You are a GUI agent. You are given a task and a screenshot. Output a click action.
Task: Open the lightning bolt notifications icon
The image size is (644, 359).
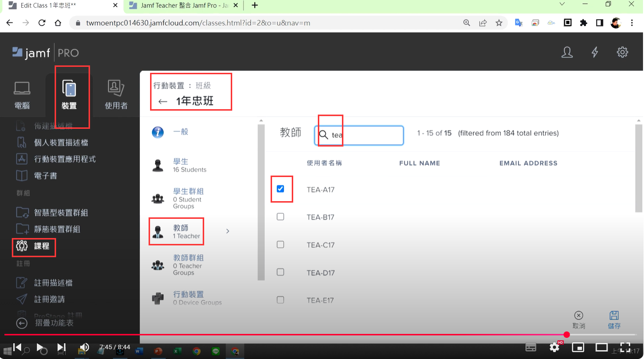click(x=595, y=52)
